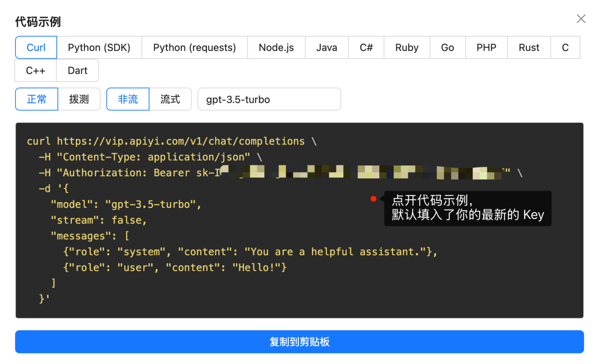Switch to the C tab
The height and width of the screenshot is (364, 597).
click(565, 47)
